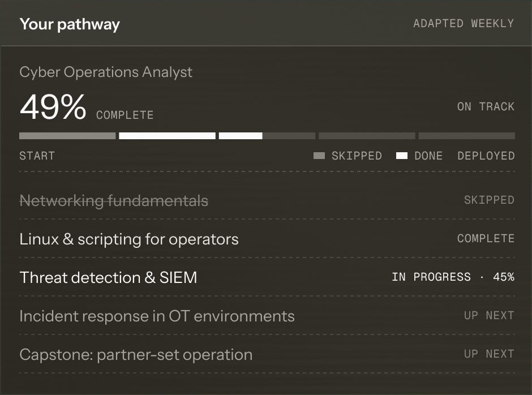Click the partially filled third progress segment
532x395 pixels.
267,136
